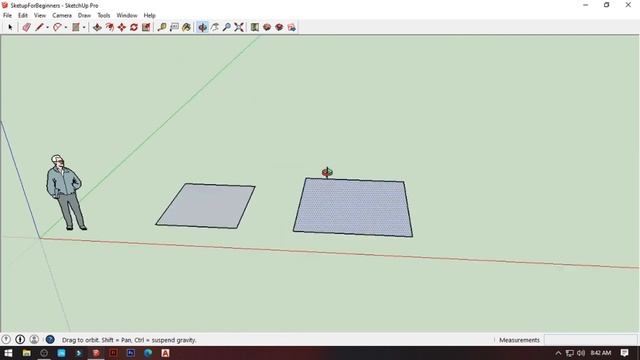Select the right highlighted rectangle face
This screenshot has height=360, width=640.
tap(353, 207)
